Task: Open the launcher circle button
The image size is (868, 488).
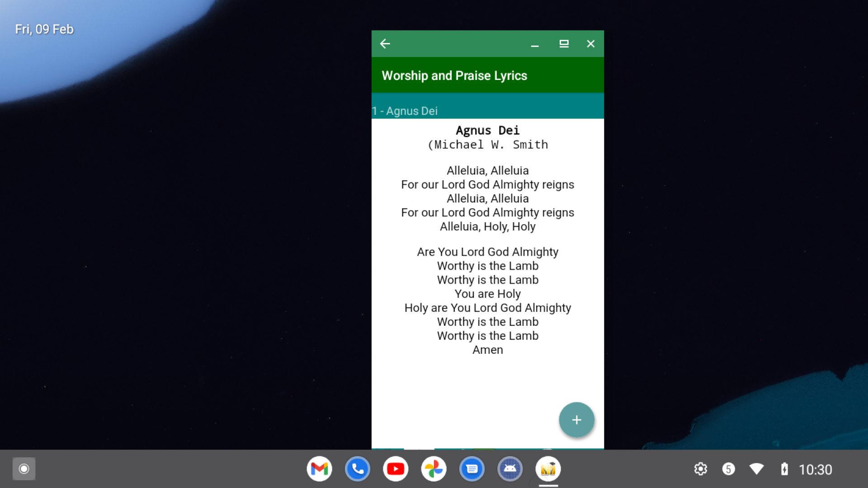Action: [x=24, y=469]
